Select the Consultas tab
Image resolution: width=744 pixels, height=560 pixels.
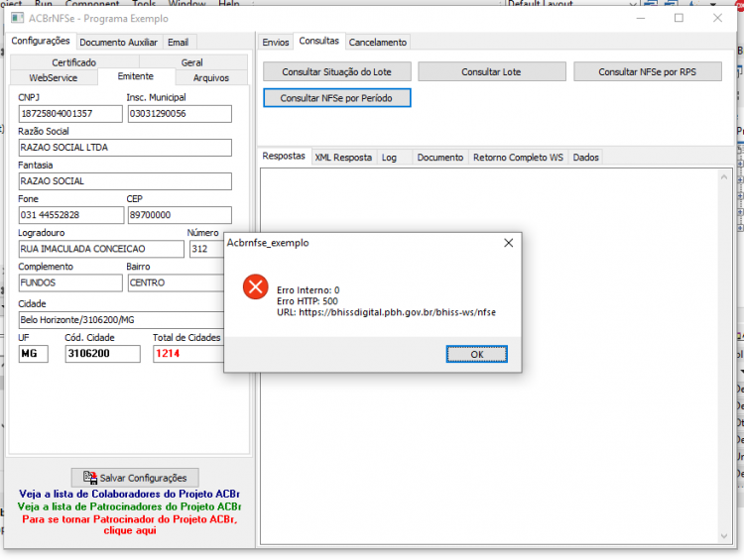click(x=318, y=41)
